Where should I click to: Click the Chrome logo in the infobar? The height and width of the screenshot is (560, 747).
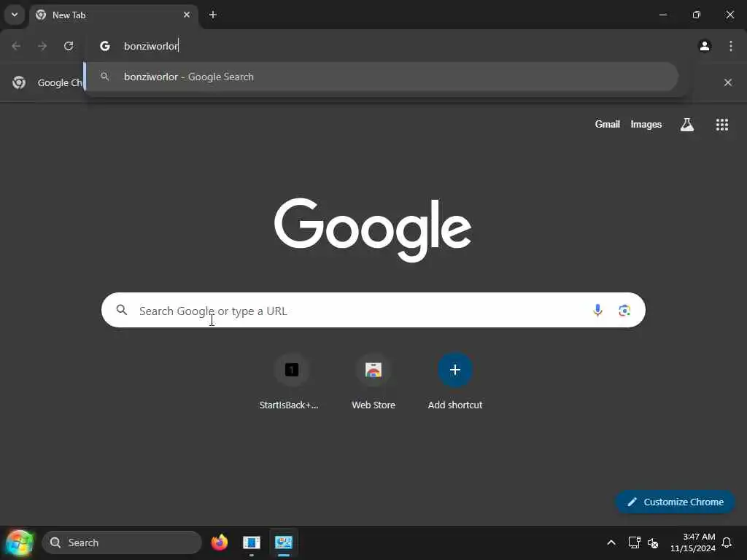pos(19,82)
